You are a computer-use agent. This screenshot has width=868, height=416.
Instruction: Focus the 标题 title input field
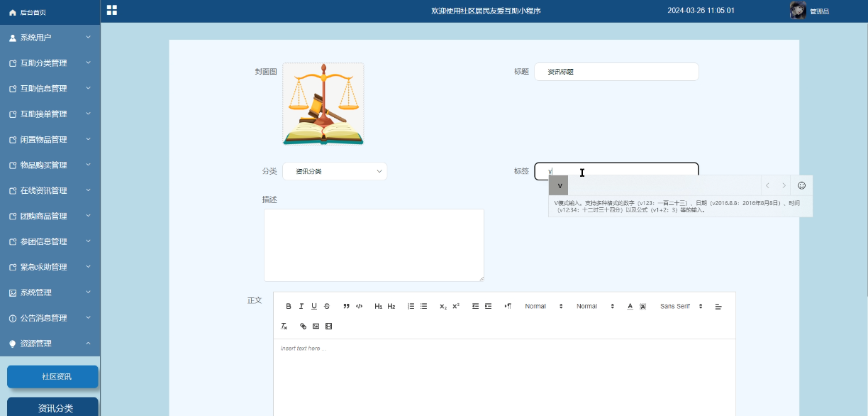tap(616, 72)
